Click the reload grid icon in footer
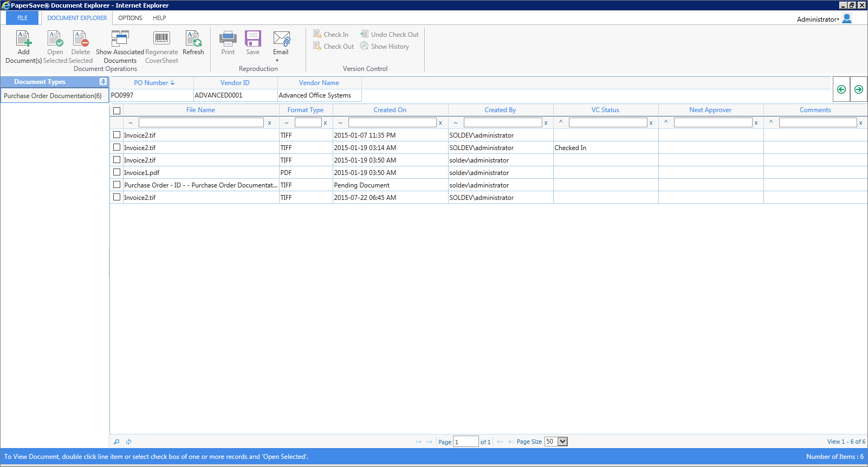Viewport: 868px width, 467px height. coord(128,442)
